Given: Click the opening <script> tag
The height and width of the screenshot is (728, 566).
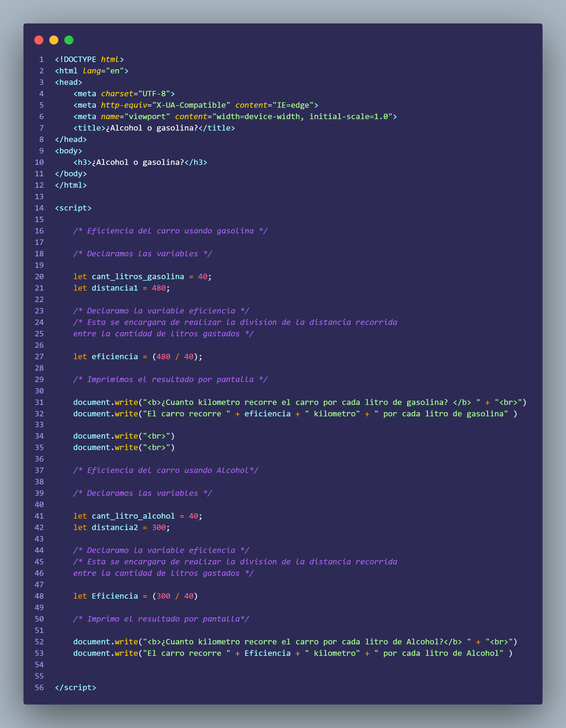Looking at the screenshot, I should tap(73, 208).
